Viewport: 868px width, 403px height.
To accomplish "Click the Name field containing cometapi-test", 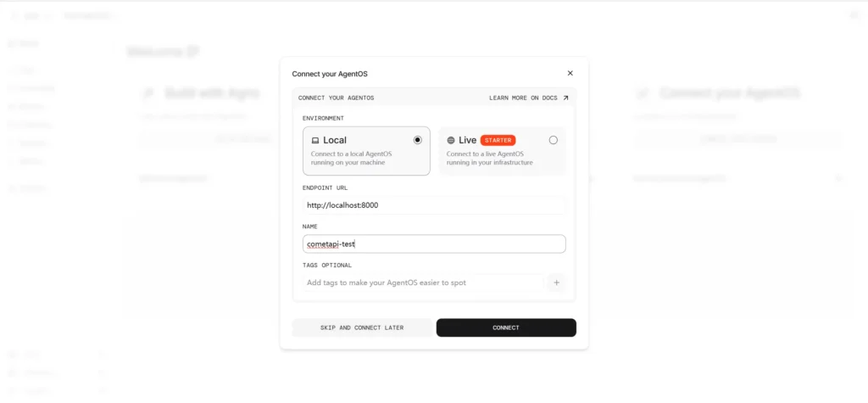I will point(434,243).
